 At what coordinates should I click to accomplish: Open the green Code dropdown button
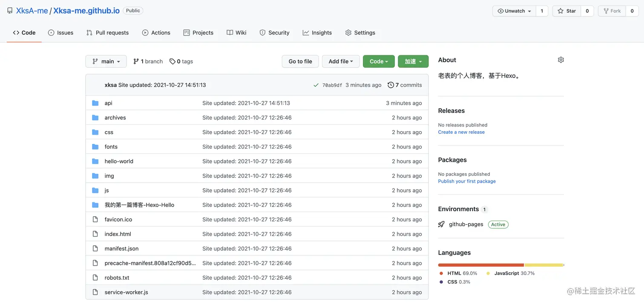[379, 61]
